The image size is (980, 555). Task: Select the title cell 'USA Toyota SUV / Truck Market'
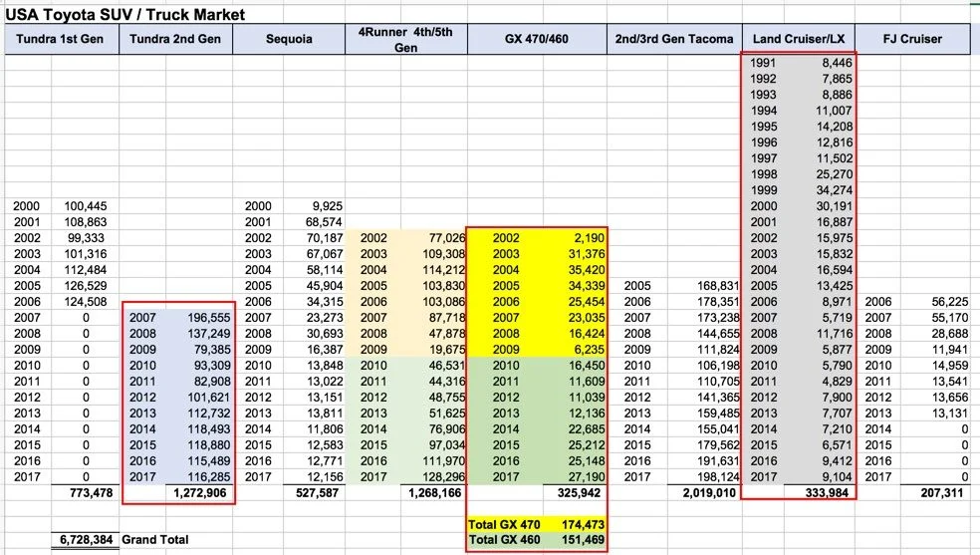click(x=125, y=14)
